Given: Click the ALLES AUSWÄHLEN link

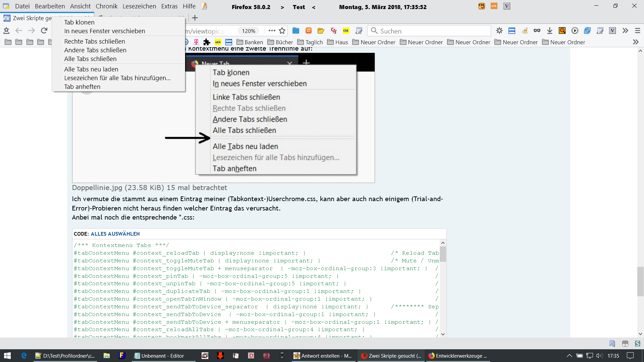Looking at the screenshot, I should (115, 234).
